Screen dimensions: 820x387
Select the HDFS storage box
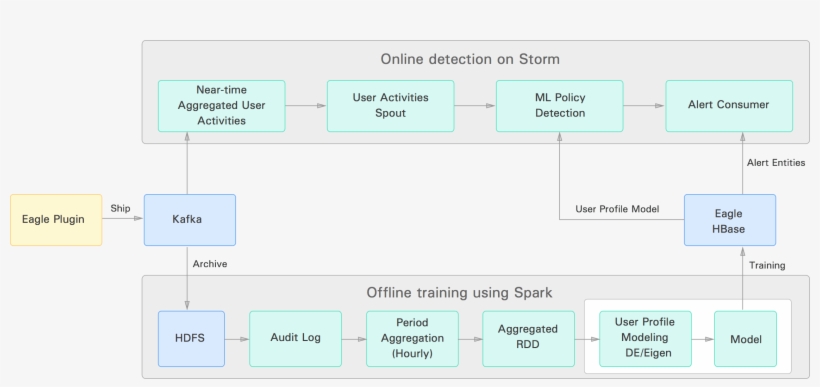191,338
